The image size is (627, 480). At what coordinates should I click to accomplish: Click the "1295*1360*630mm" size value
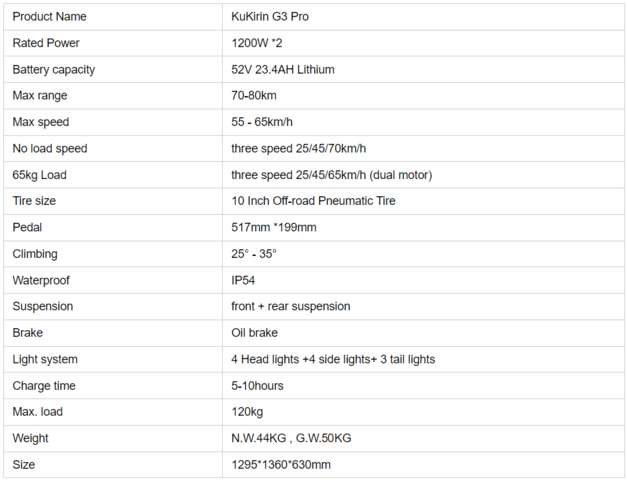coord(281,464)
